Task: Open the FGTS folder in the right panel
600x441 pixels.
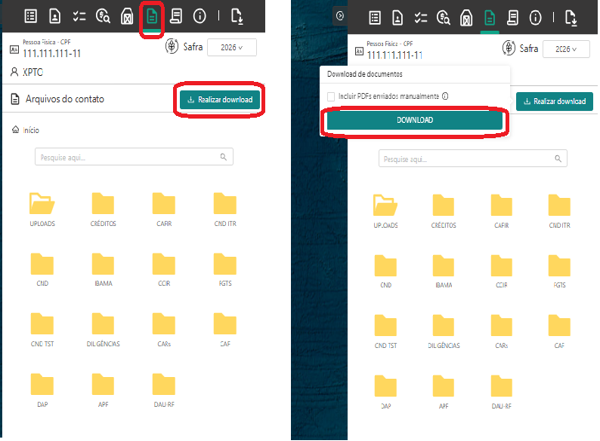Action: [x=559, y=271]
